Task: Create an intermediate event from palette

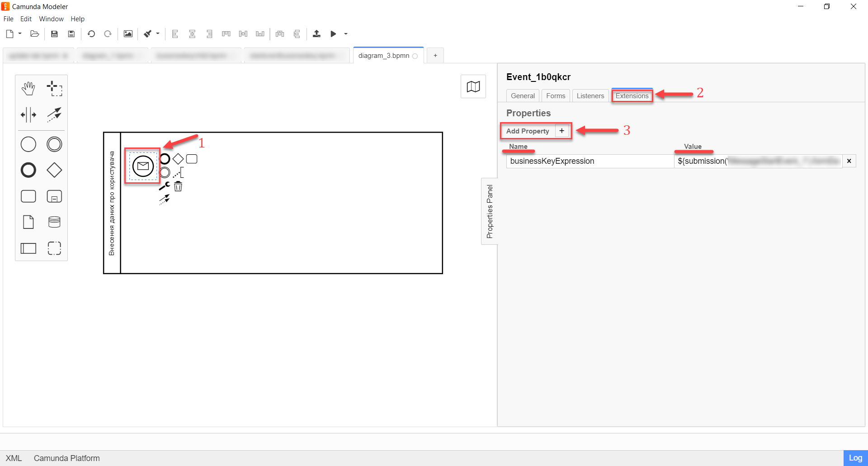Action: point(54,144)
